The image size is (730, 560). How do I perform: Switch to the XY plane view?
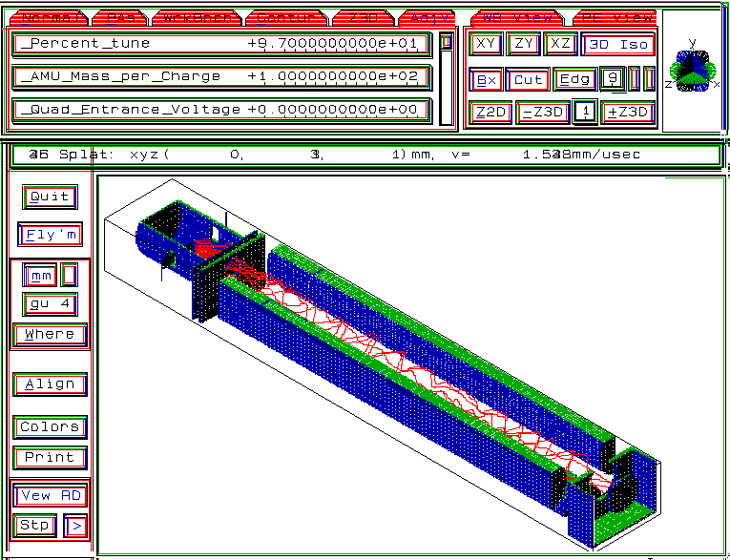[486, 44]
